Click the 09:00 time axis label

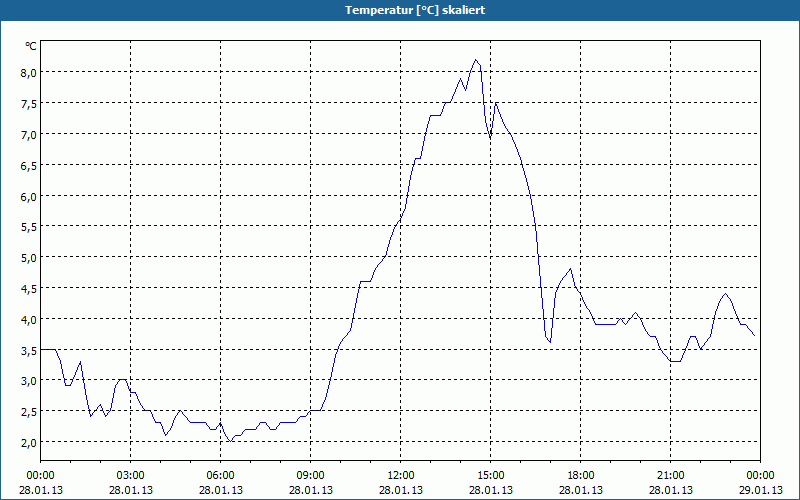coord(310,476)
